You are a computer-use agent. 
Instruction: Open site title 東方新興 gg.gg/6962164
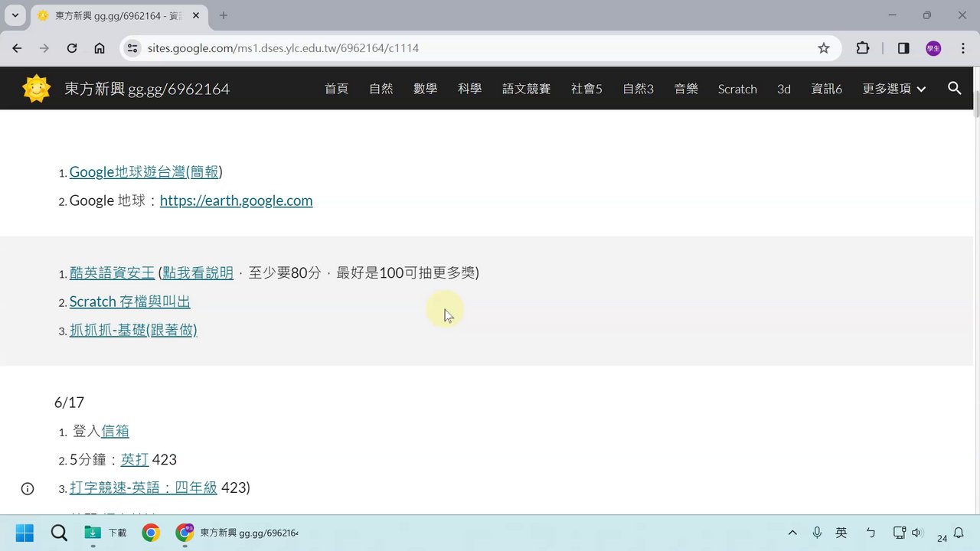[x=147, y=89]
